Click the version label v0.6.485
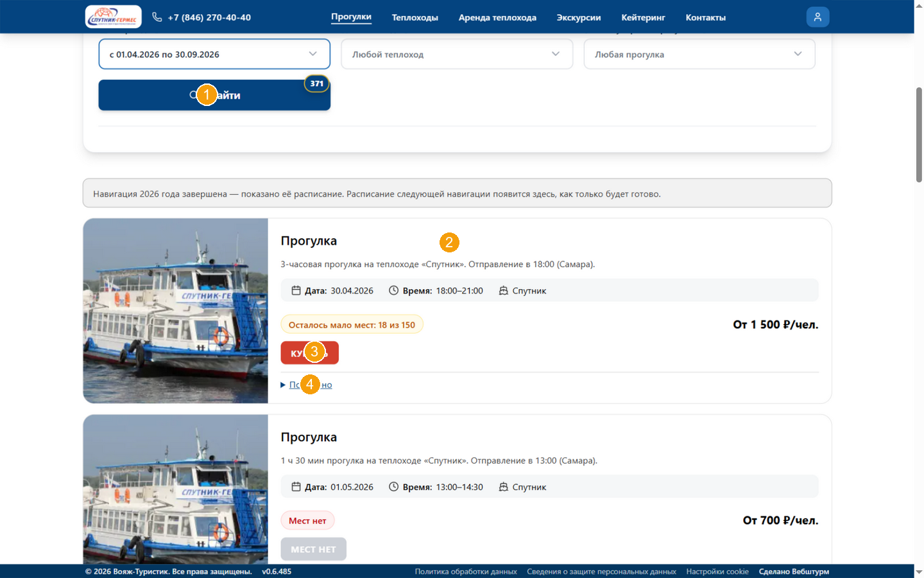 click(x=277, y=572)
